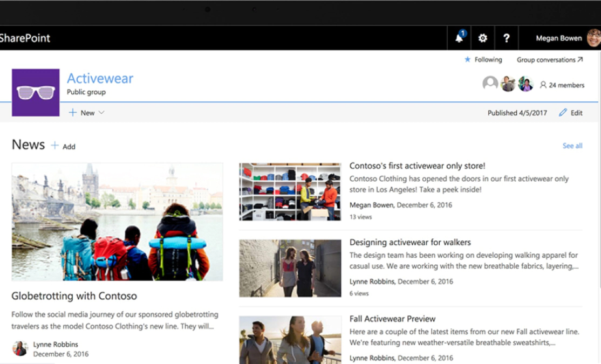
Task: Open Group conversations link
Action: pos(550,60)
